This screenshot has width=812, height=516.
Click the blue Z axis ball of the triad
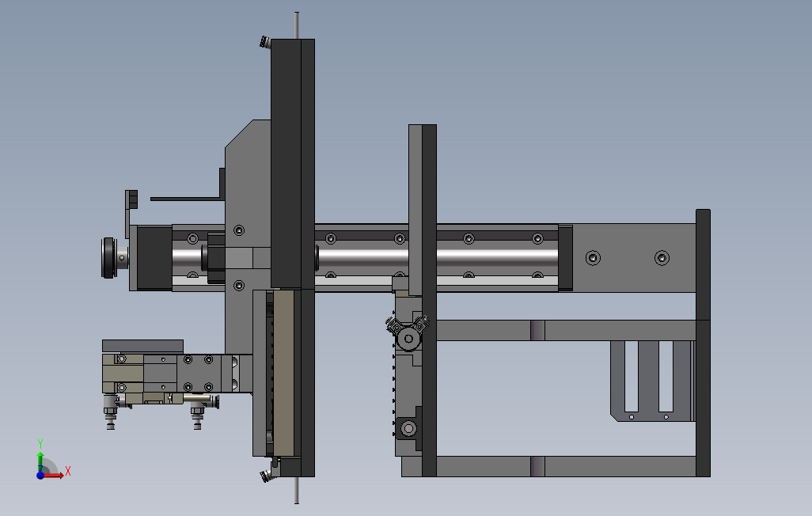pyautogui.click(x=40, y=475)
